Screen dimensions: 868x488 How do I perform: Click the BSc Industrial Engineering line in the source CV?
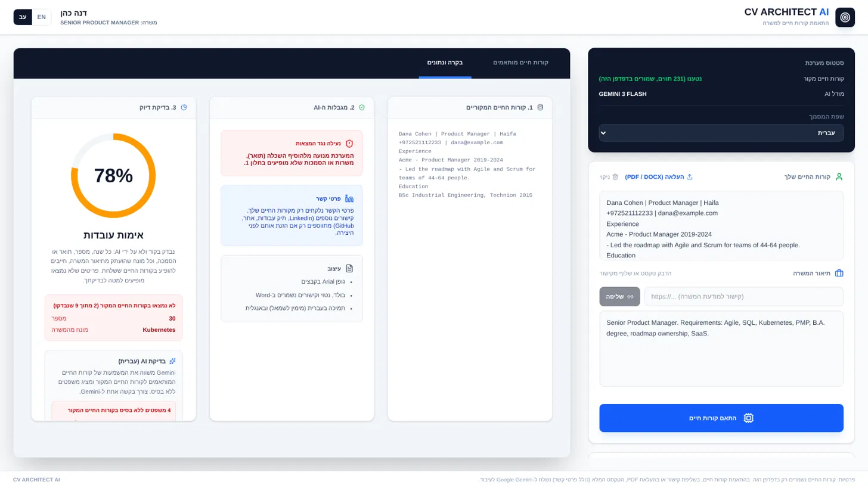pos(466,195)
